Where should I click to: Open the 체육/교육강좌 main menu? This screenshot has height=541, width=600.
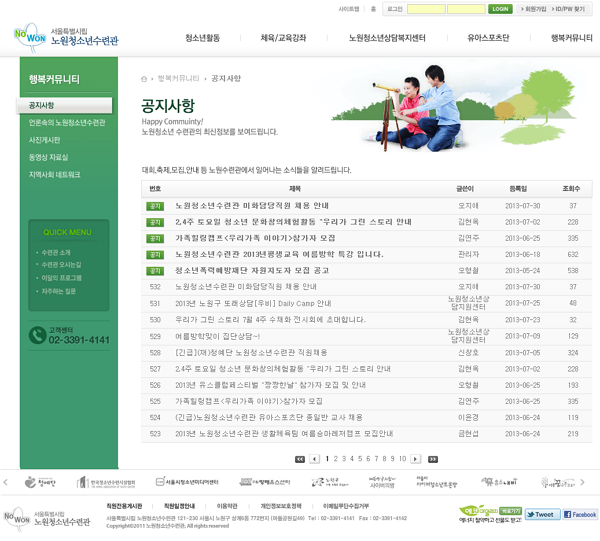[x=283, y=38]
